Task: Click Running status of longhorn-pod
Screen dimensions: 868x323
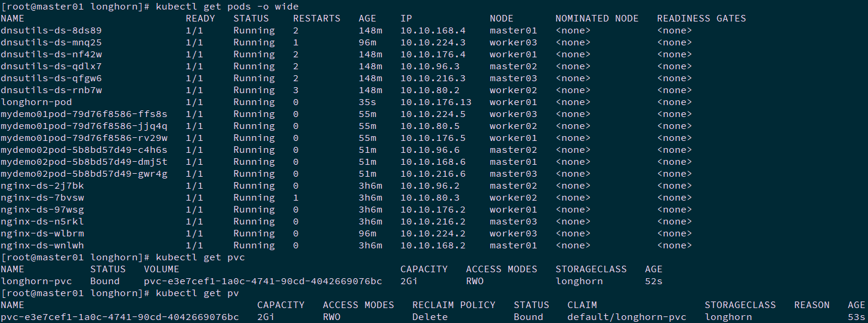Action: pos(254,102)
